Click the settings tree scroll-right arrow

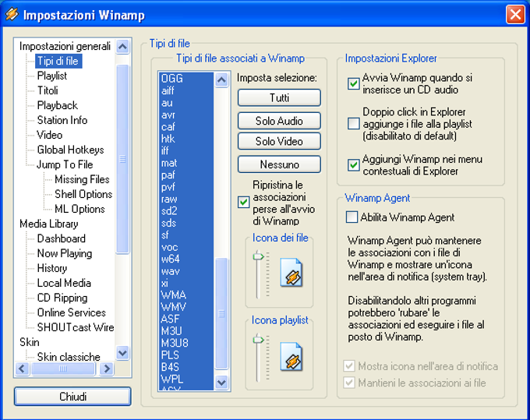[x=107, y=369]
